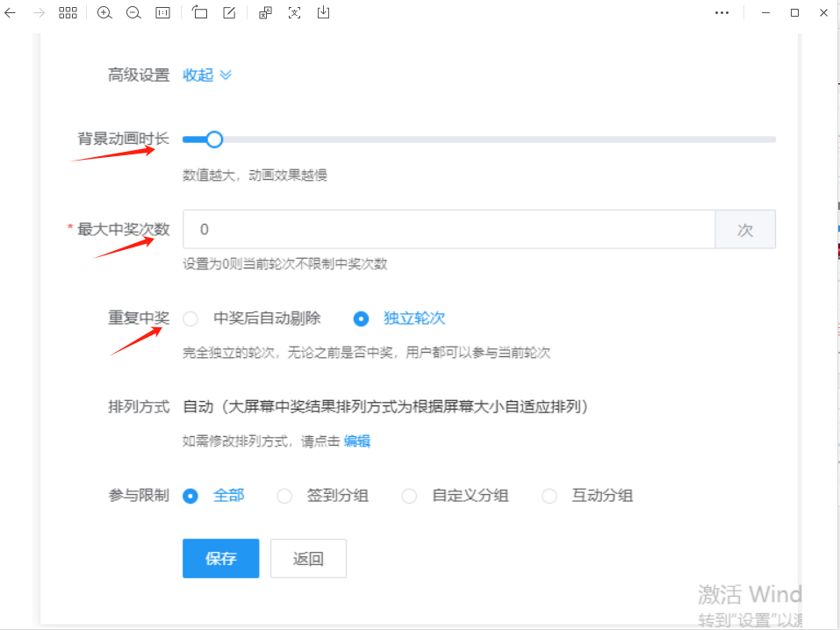This screenshot has height=630, width=840.
Task: Select 全部 participation radio option
Action: (213, 496)
